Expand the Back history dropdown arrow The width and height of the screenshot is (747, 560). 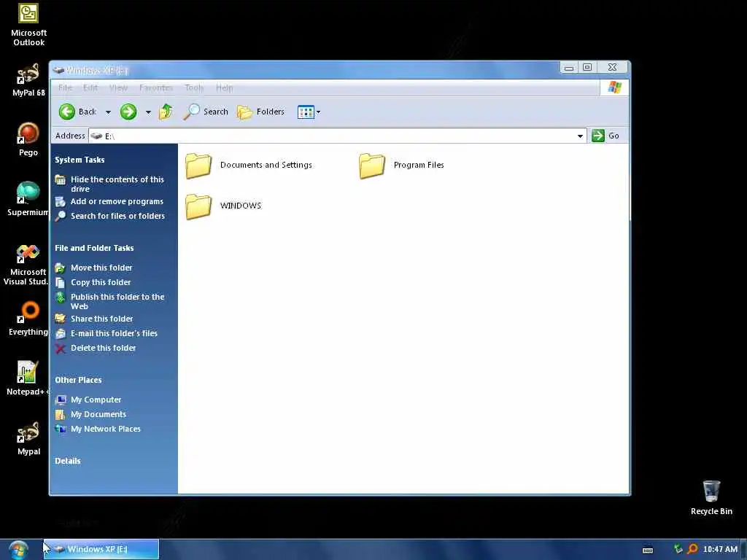[x=108, y=112]
